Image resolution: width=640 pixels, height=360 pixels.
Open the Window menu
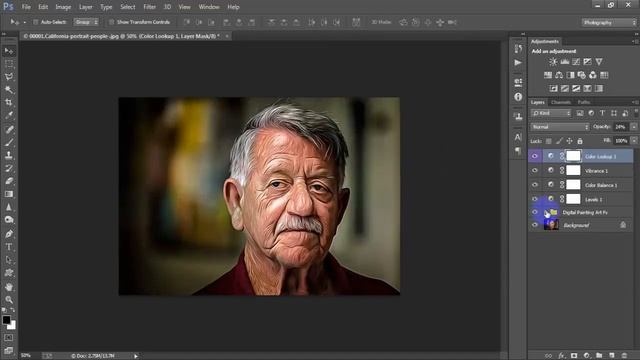coord(209,7)
